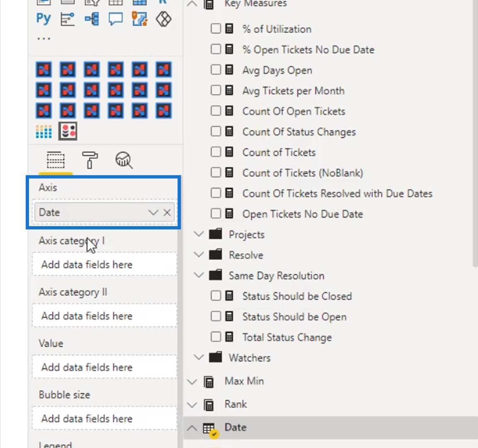Click the Same Day Resolution folder label
Image resolution: width=478 pixels, height=448 pixels.
coord(276,275)
